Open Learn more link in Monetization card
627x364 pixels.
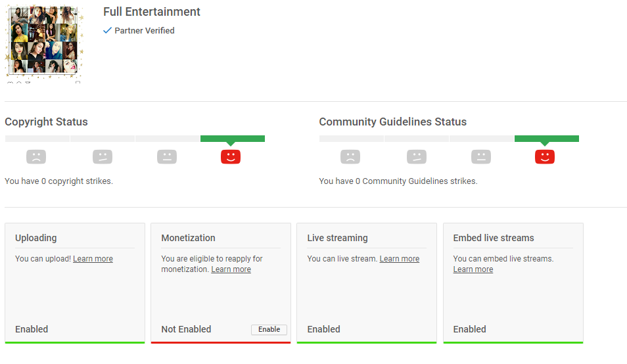[231, 269]
